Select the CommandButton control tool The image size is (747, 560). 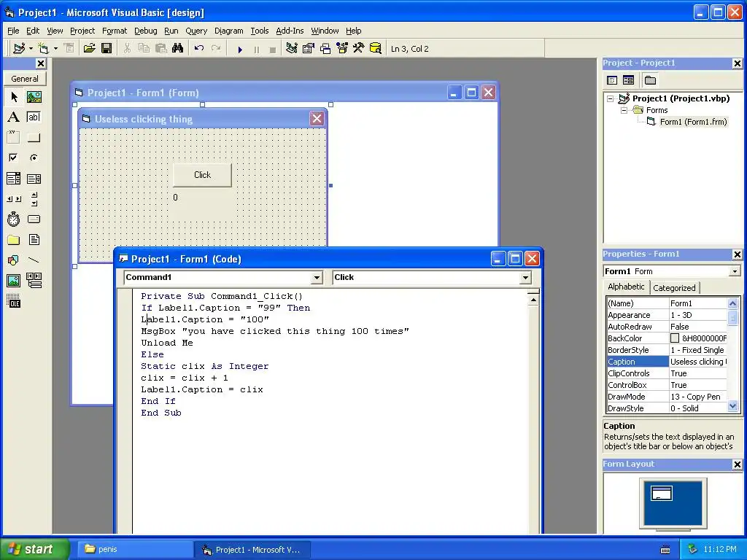click(x=34, y=138)
